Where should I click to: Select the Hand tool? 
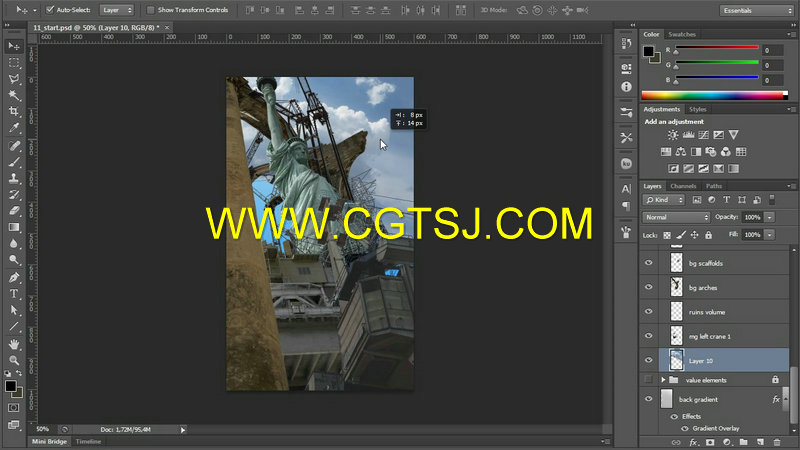pos(14,345)
